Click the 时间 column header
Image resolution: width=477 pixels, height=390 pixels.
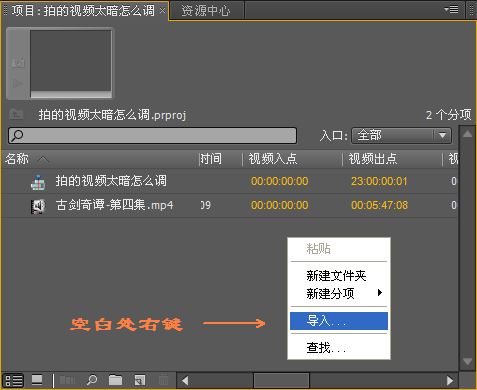(211, 159)
